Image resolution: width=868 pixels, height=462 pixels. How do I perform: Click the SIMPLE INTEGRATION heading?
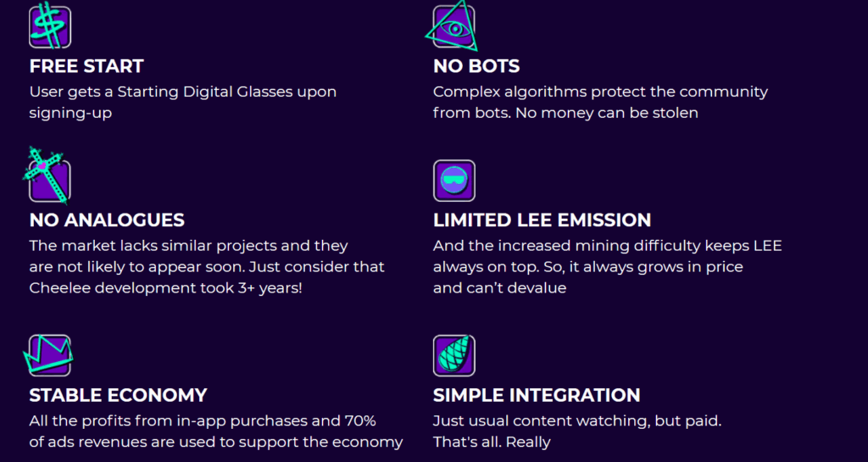537,395
